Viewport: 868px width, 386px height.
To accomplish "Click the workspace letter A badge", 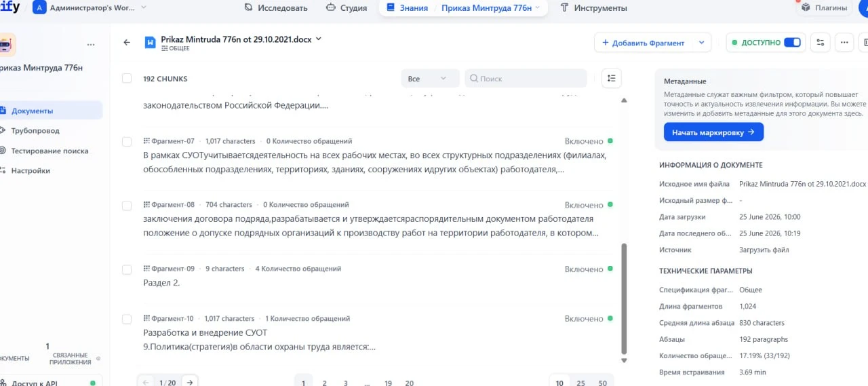I will (39, 8).
